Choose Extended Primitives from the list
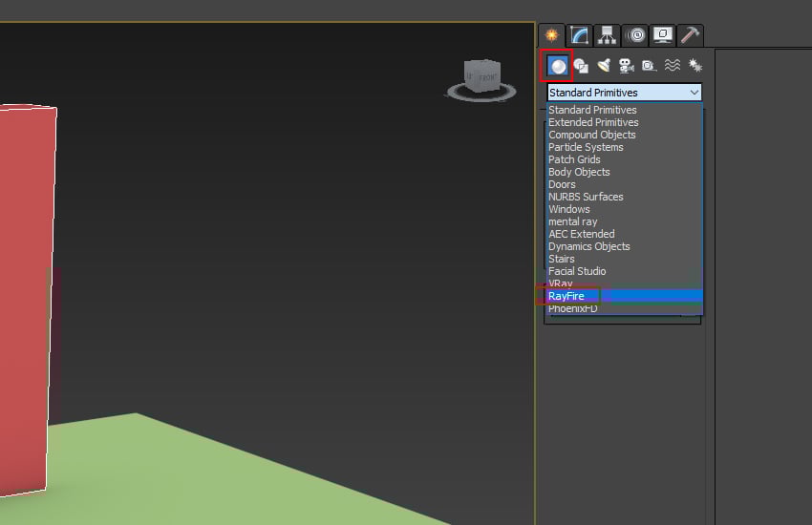Screen dimensions: 812x525 click(x=625, y=122)
